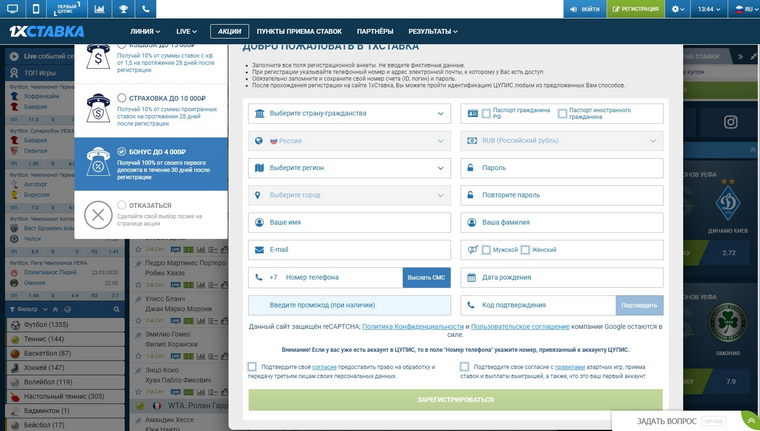Go to Пункты приема ставок
Image resolution: width=760 pixels, height=431 pixels.
coord(299,32)
